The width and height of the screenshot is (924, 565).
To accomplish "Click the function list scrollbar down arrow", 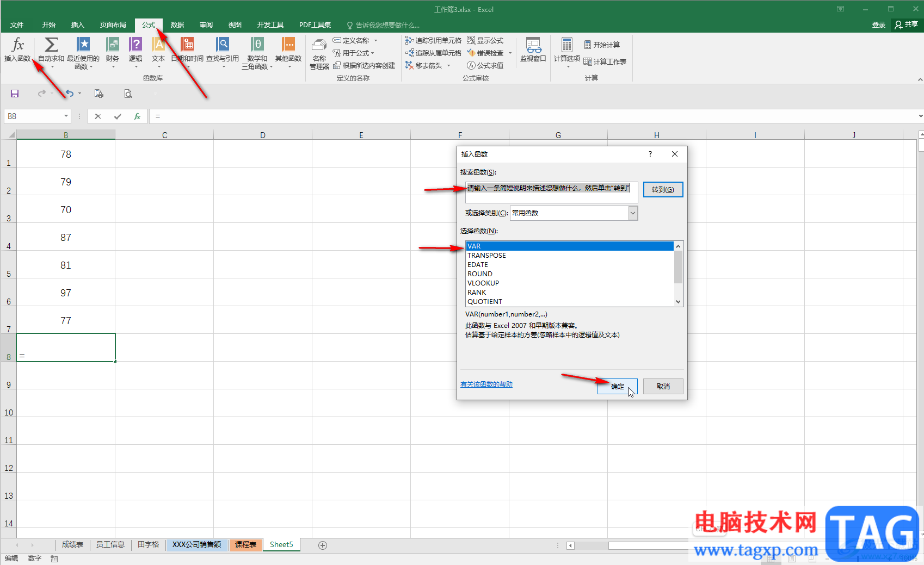I will click(678, 301).
